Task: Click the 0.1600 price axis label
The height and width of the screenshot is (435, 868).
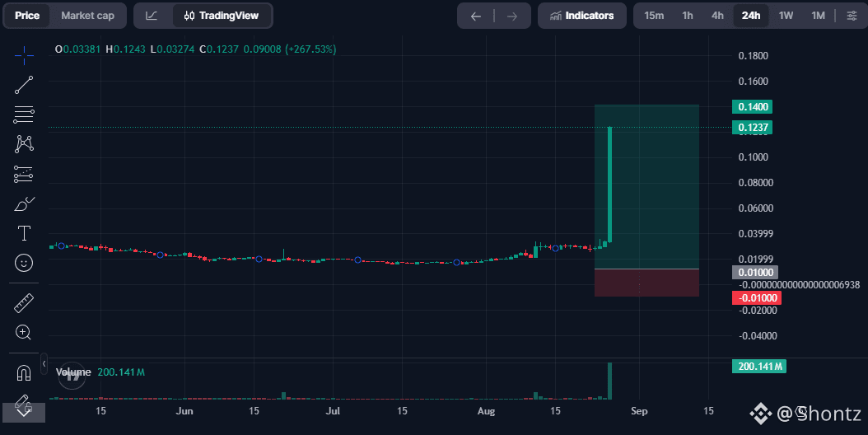Action: (x=753, y=81)
